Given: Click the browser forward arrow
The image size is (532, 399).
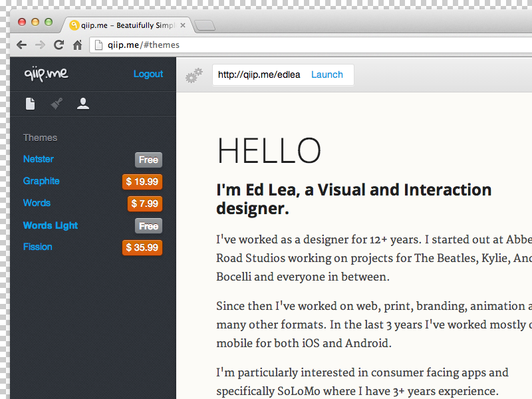Looking at the screenshot, I should tap(41, 45).
